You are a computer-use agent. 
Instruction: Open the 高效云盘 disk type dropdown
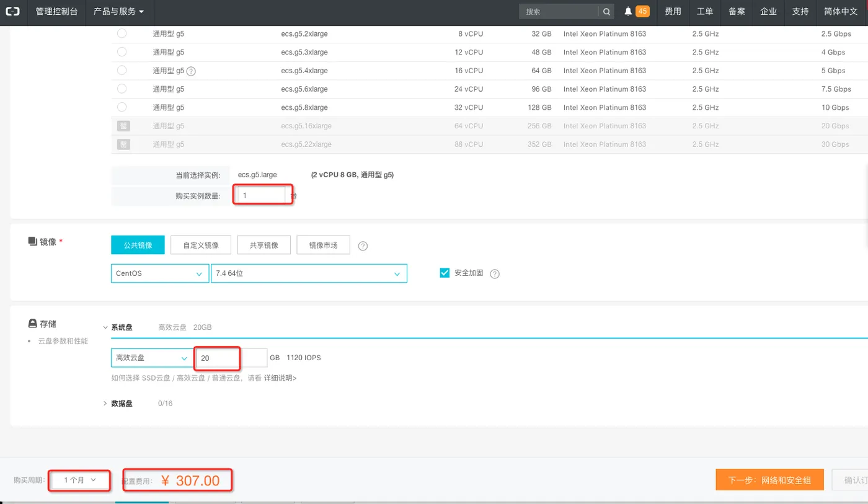(153, 358)
